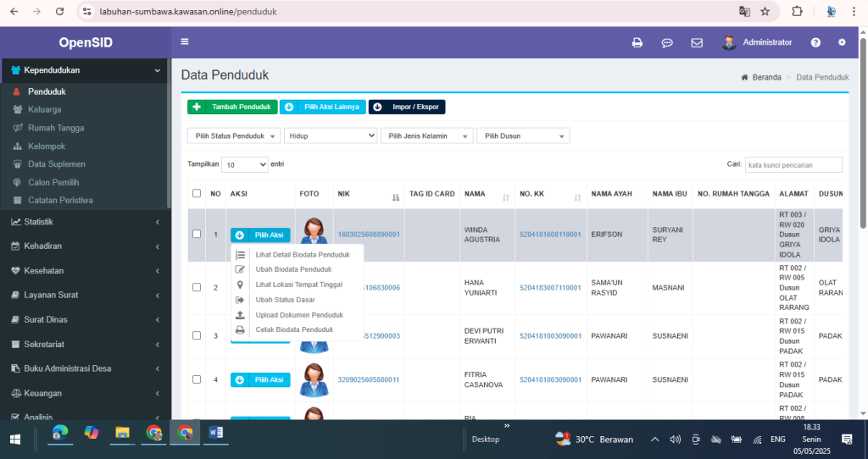Click the printer icon in top header
This screenshot has height=459, width=868.
(637, 42)
